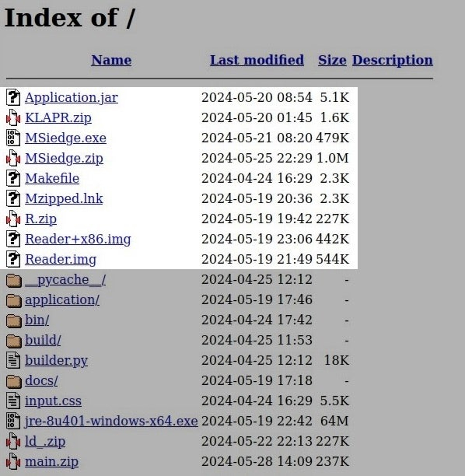Click the archive icon next to R.zip
465x476 pixels.
tap(13, 219)
